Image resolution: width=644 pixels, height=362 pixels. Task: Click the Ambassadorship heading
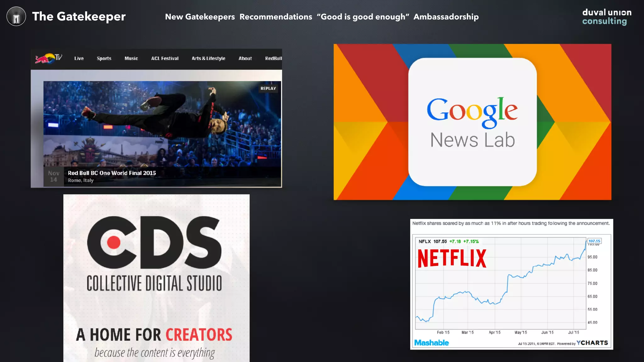pos(446,17)
